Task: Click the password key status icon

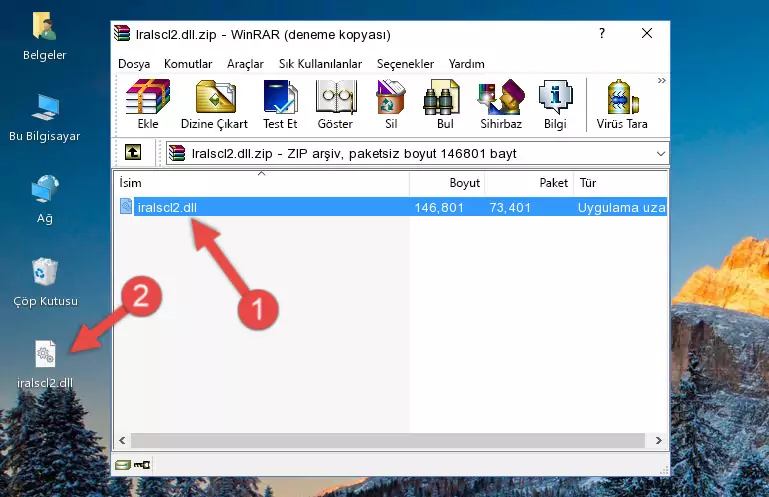Action: click(x=142, y=464)
